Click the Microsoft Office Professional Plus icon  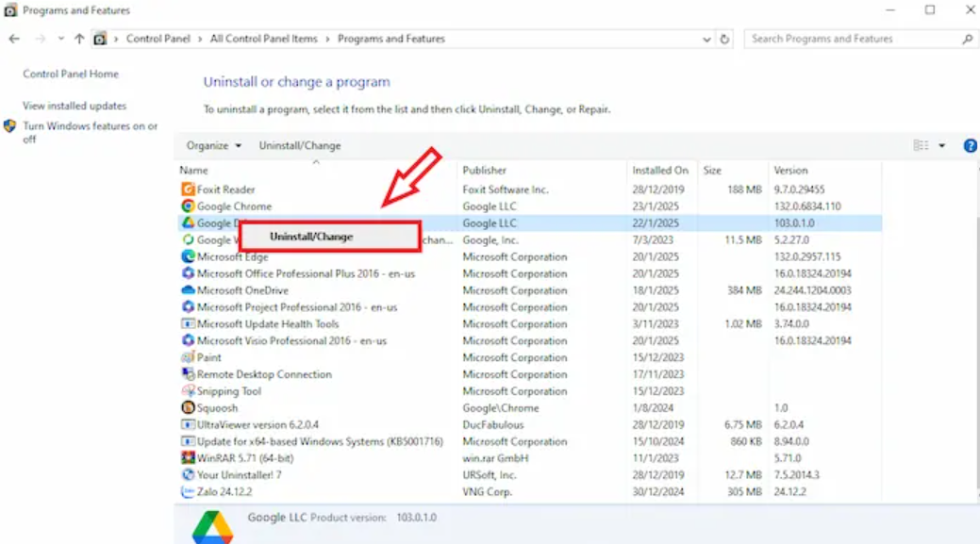tap(188, 273)
